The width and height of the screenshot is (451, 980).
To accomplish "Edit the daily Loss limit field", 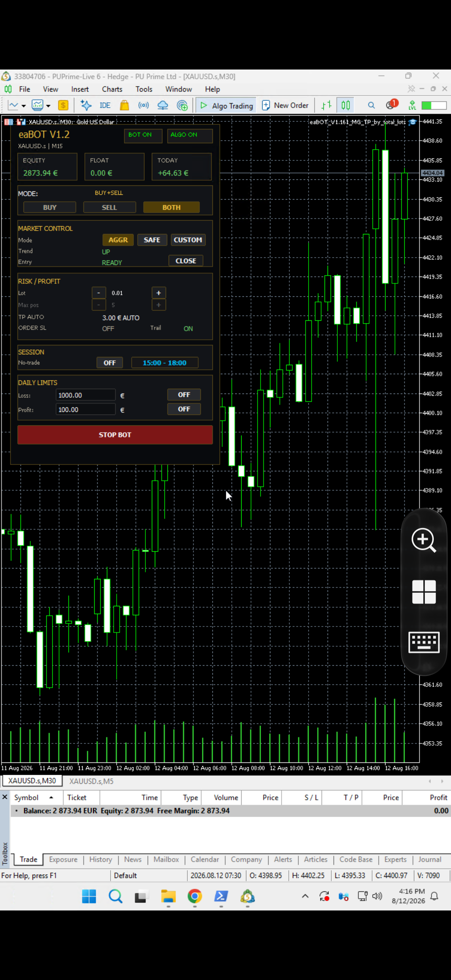I will (85, 395).
